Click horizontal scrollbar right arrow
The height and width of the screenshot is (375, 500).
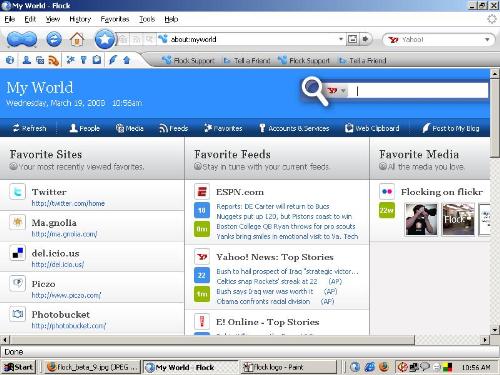click(x=485, y=340)
